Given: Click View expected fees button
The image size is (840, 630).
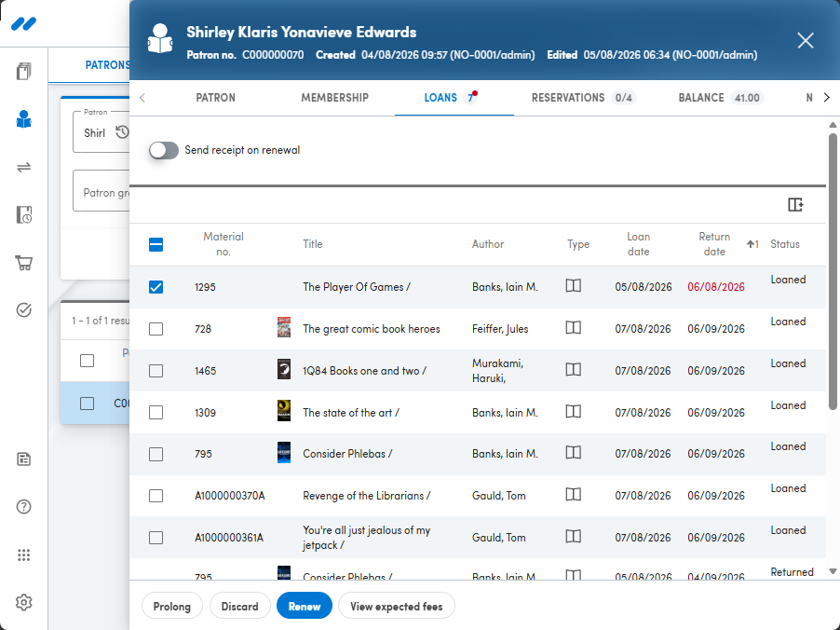Looking at the screenshot, I should 397,606.
